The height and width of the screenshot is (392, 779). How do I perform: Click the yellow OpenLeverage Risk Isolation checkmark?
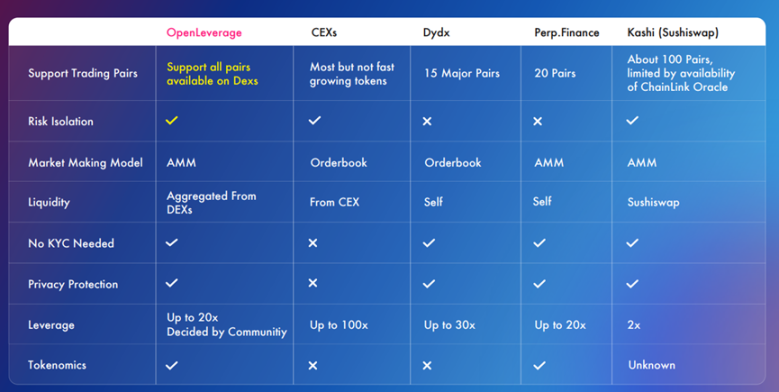click(x=171, y=120)
